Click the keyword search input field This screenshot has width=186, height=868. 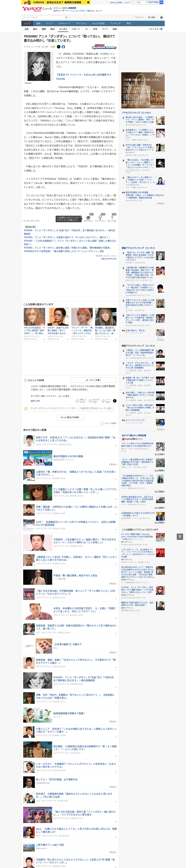tap(44, 18)
